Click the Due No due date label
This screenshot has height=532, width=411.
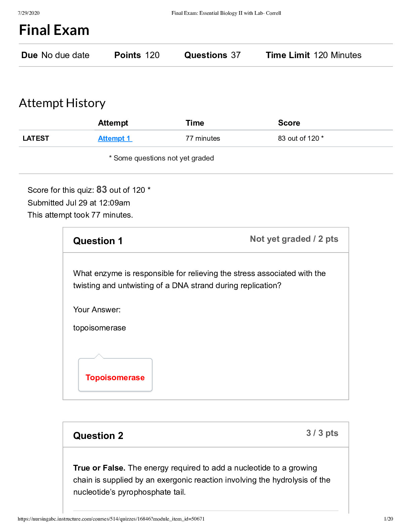[55, 55]
